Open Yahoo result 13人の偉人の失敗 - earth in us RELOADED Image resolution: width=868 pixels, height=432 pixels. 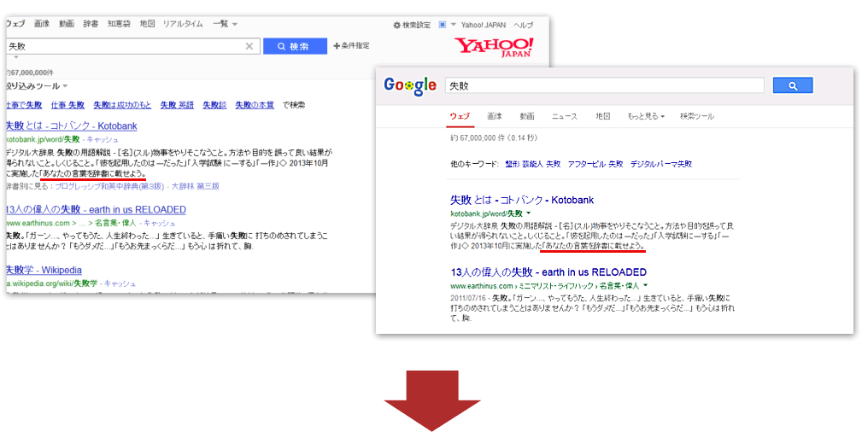point(96,210)
